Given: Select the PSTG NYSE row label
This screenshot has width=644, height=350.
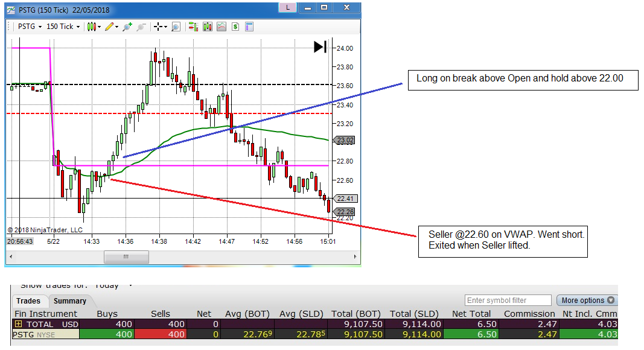Looking at the screenshot, I should pyautogui.click(x=45, y=334).
